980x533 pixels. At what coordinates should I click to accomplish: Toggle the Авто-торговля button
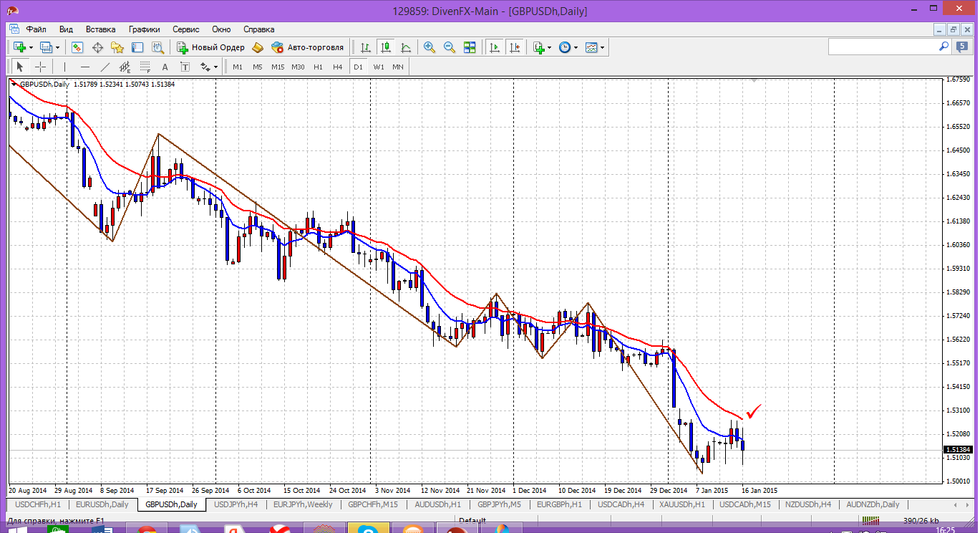(x=308, y=47)
